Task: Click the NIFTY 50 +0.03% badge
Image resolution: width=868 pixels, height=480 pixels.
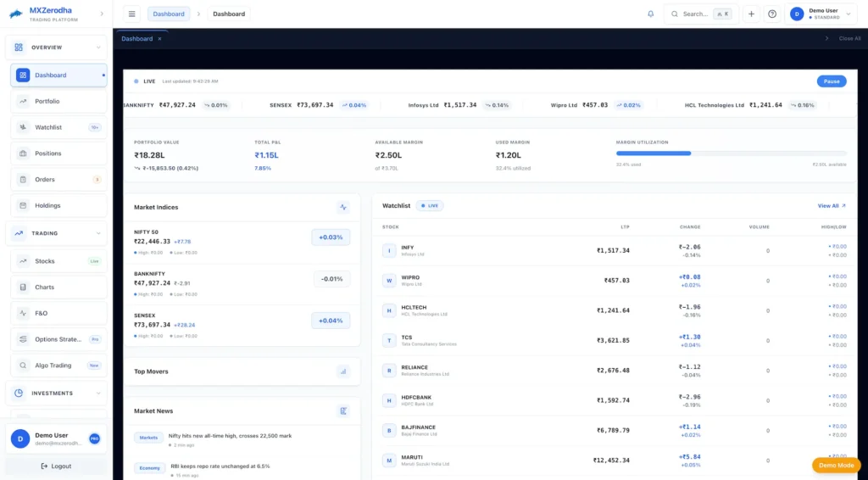Action: click(331, 237)
